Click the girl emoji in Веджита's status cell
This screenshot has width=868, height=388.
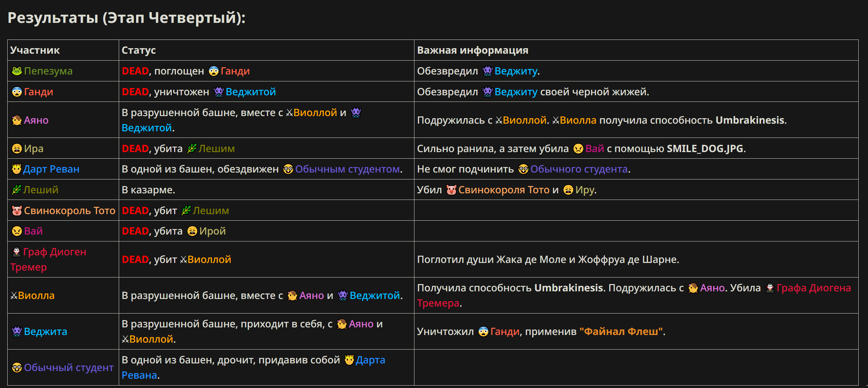pos(342,324)
